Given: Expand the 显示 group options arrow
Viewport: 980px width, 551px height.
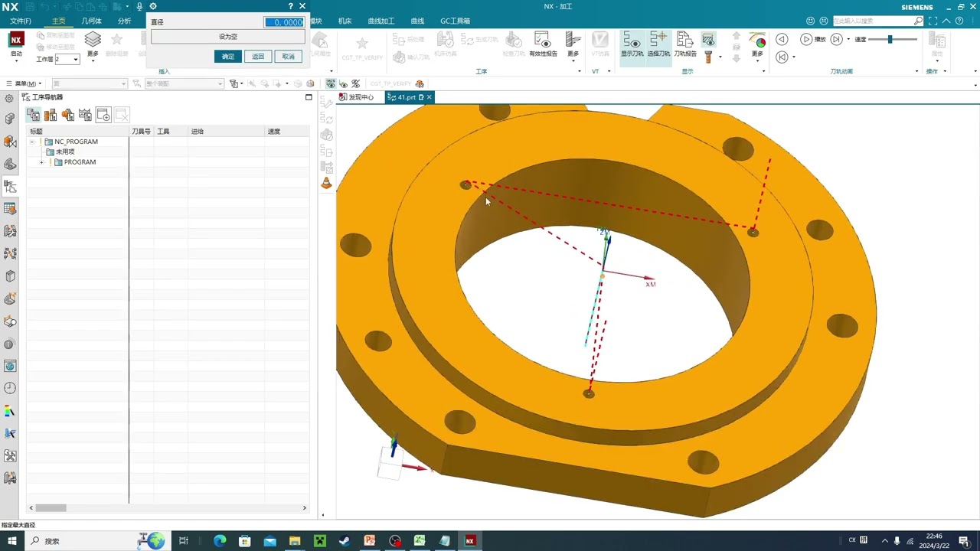Looking at the screenshot, I should [763, 71].
